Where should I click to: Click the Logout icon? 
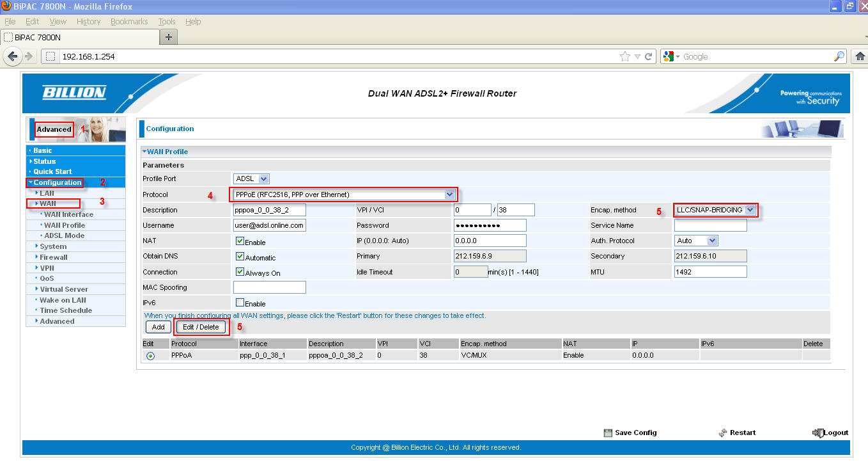(818, 433)
